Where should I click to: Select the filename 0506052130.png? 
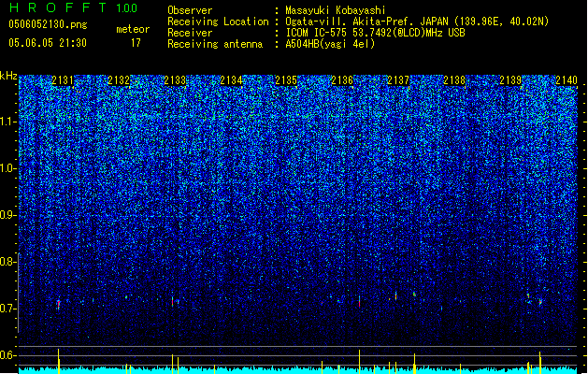pyautogui.click(x=48, y=24)
